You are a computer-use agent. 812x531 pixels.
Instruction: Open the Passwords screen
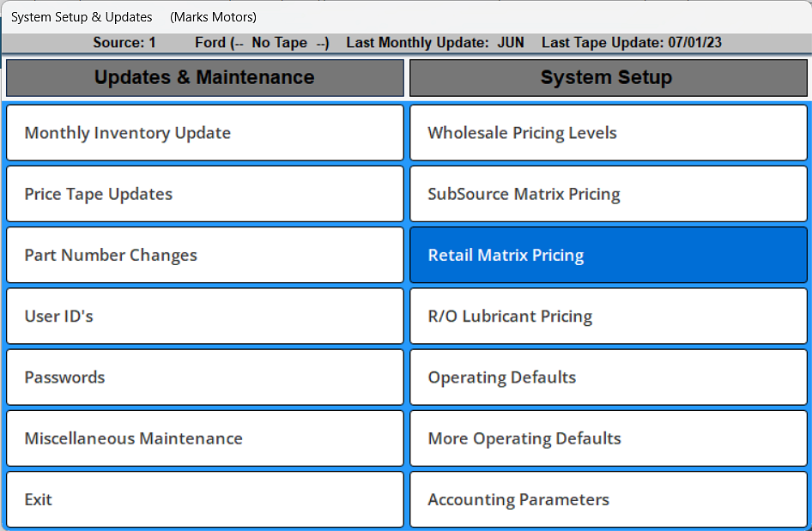point(204,377)
